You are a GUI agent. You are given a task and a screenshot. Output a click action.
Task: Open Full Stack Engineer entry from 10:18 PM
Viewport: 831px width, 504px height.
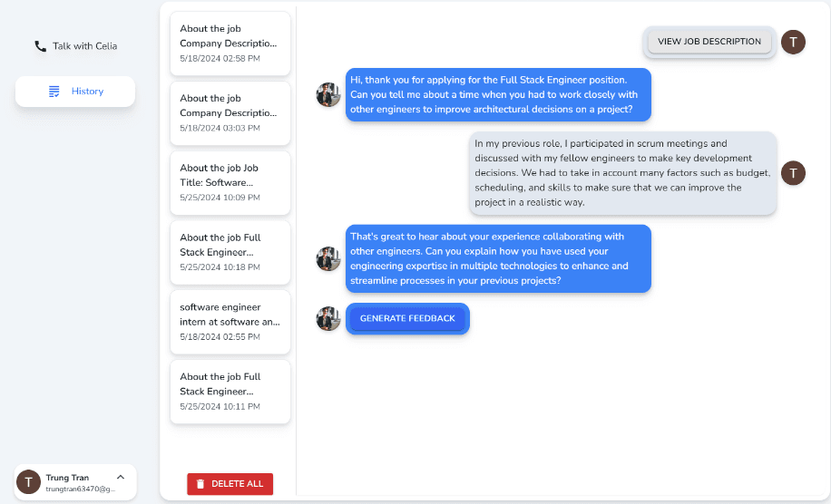point(230,252)
